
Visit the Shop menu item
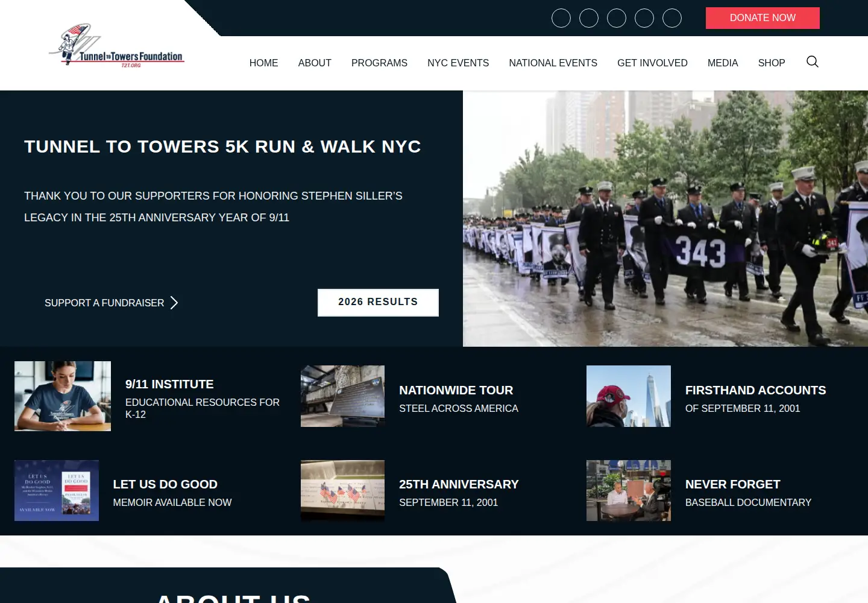tap(772, 63)
